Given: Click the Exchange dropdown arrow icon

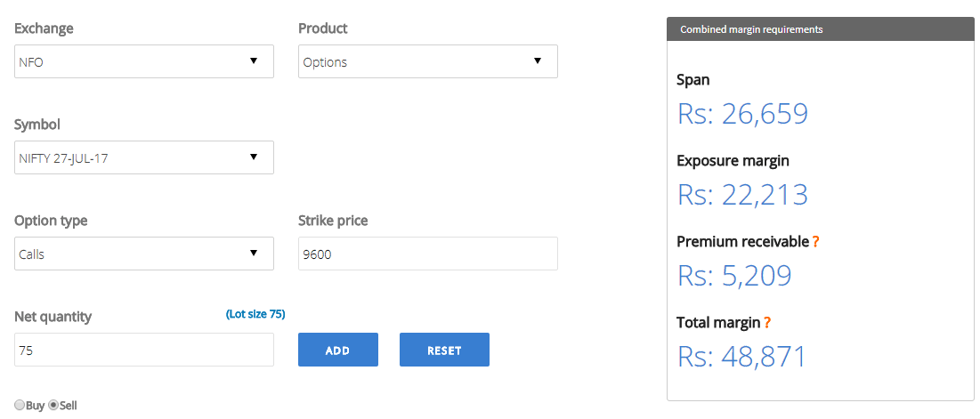Looking at the screenshot, I should pyautogui.click(x=253, y=60).
